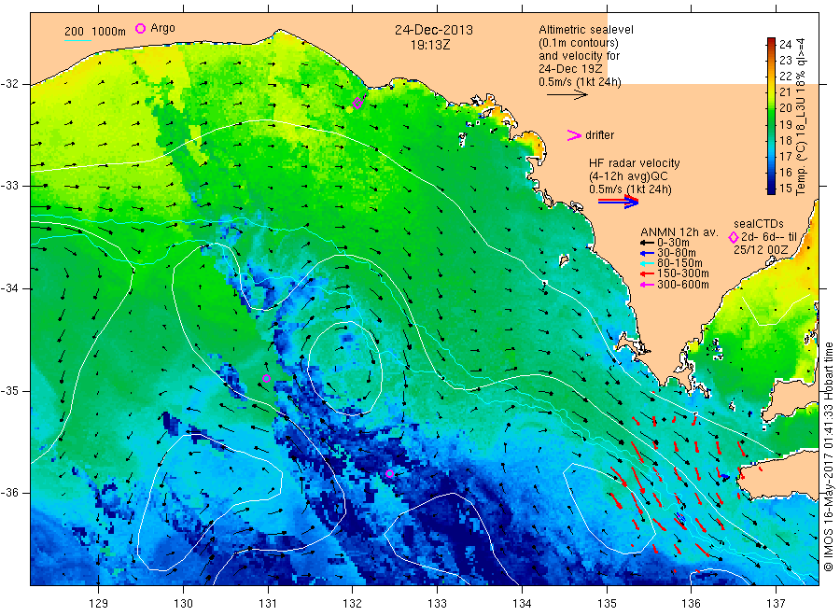Click the cyan 80-150m ANMN arrow
The width and height of the screenshot is (840, 616).
[647, 263]
